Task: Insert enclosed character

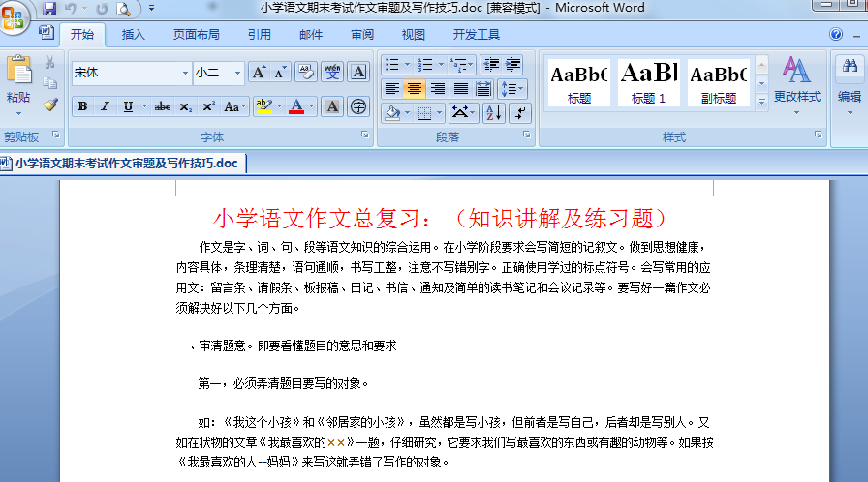Action: [358, 106]
